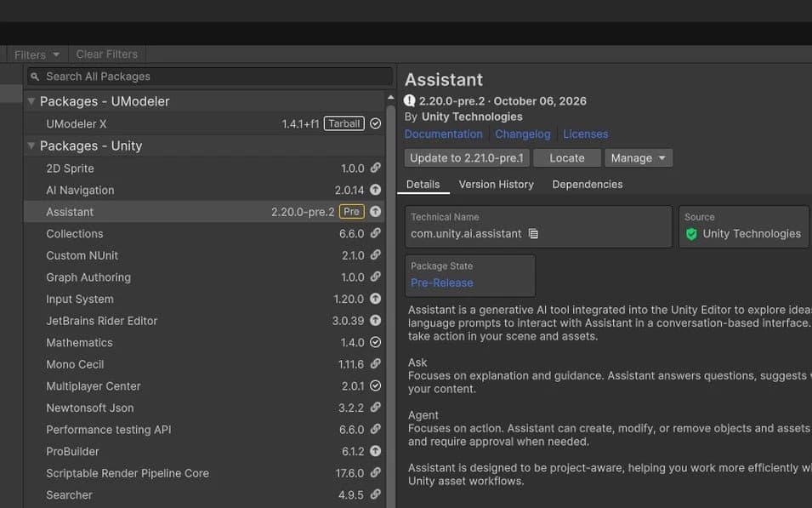Click the update arrow icon for JetBrains Rider Editor
Image resolution: width=812 pixels, height=508 pixels.
tap(376, 320)
